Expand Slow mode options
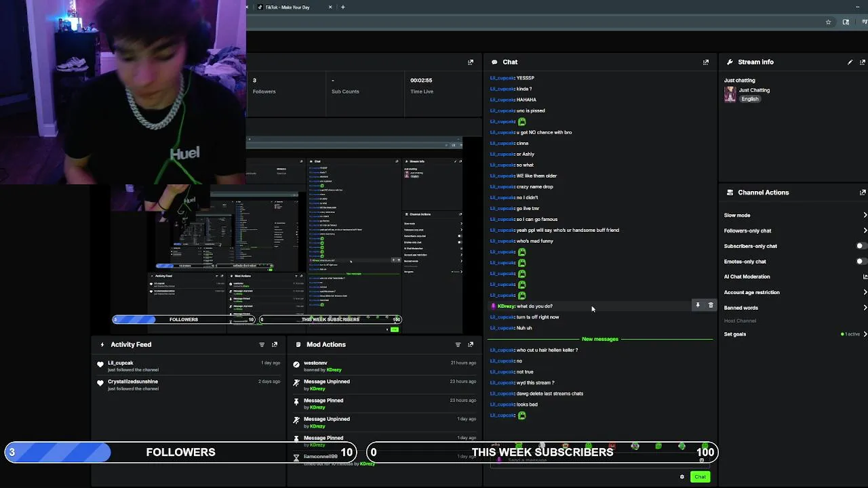Screen dimensions: 868x488 pyautogui.click(x=865, y=215)
